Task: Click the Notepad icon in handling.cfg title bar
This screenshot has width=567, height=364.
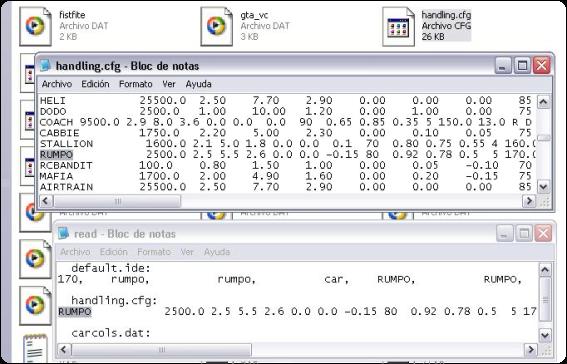Action: [45, 65]
